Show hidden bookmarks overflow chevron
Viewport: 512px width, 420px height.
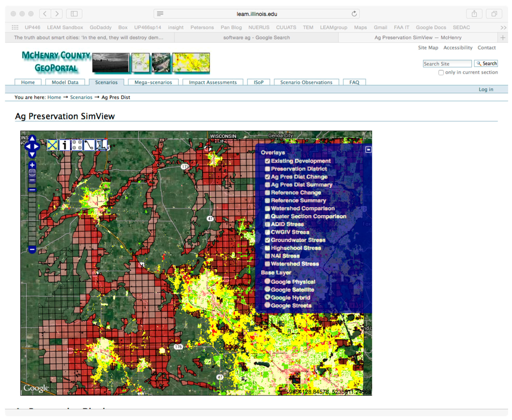pos(503,28)
